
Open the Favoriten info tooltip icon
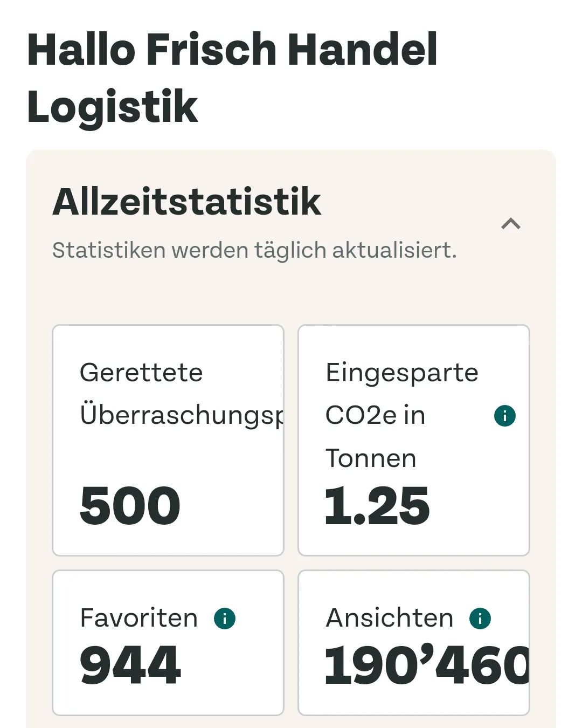pos(224,619)
